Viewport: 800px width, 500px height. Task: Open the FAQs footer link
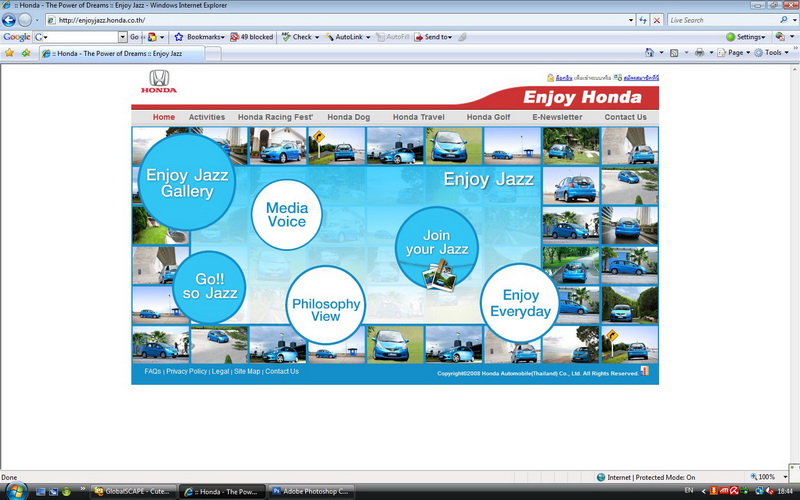(153, 371)
